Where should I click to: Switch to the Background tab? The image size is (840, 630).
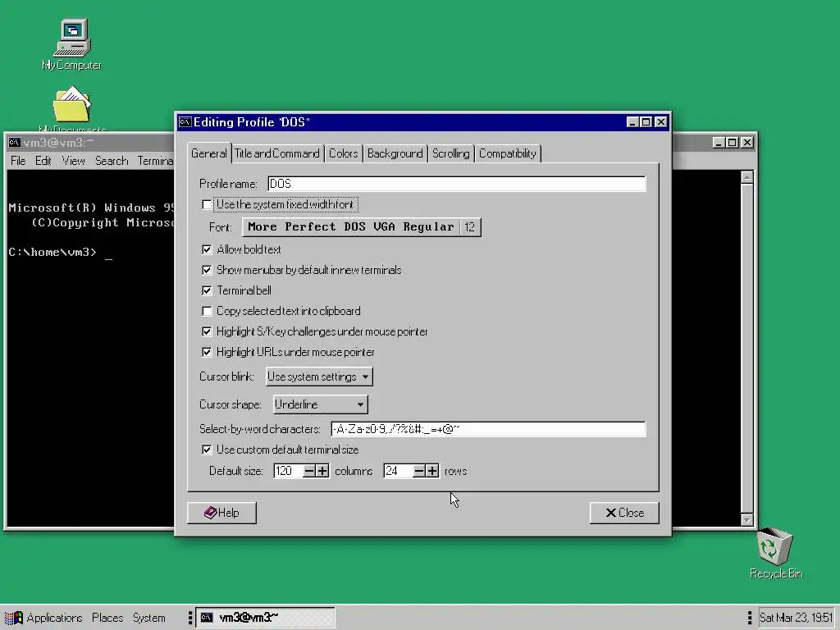395,153
